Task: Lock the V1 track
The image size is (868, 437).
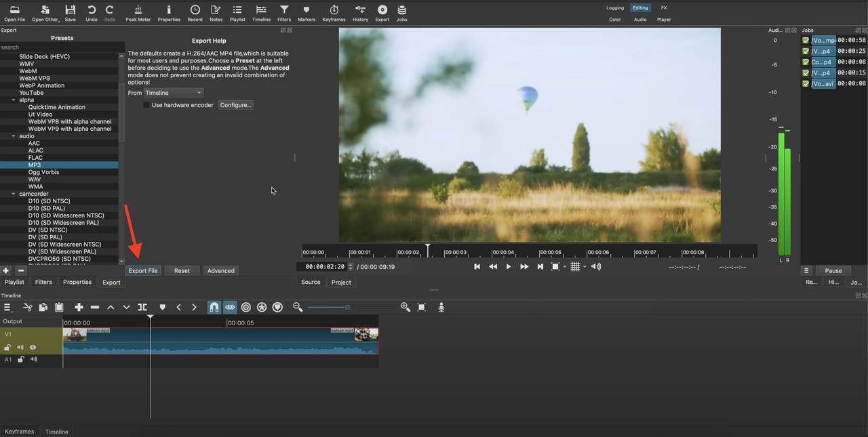Action: click(x=7, y=348)
